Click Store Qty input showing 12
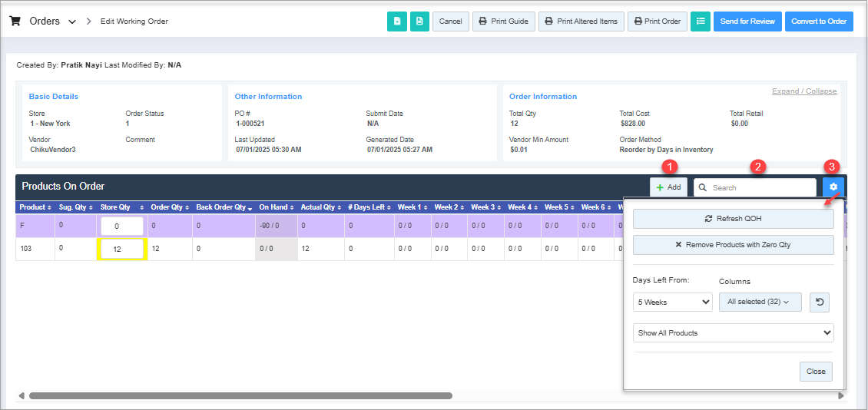Screen dimensions: 868x410 click(121, 250)
